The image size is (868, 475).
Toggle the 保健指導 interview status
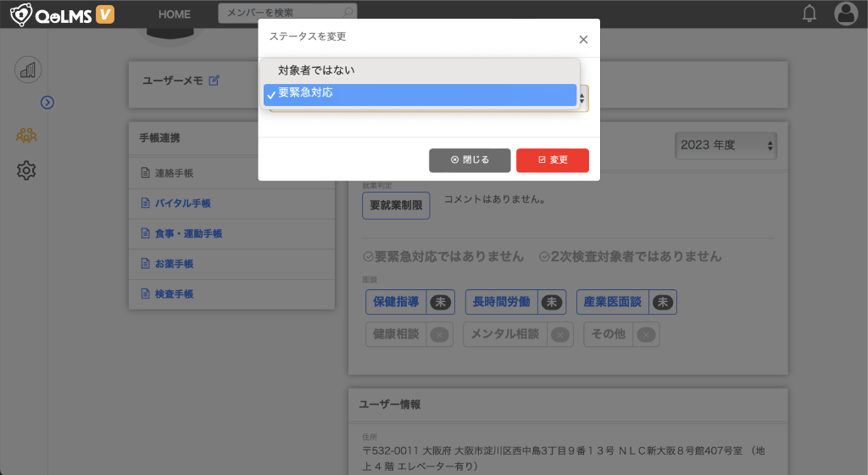tap(410, 302)
